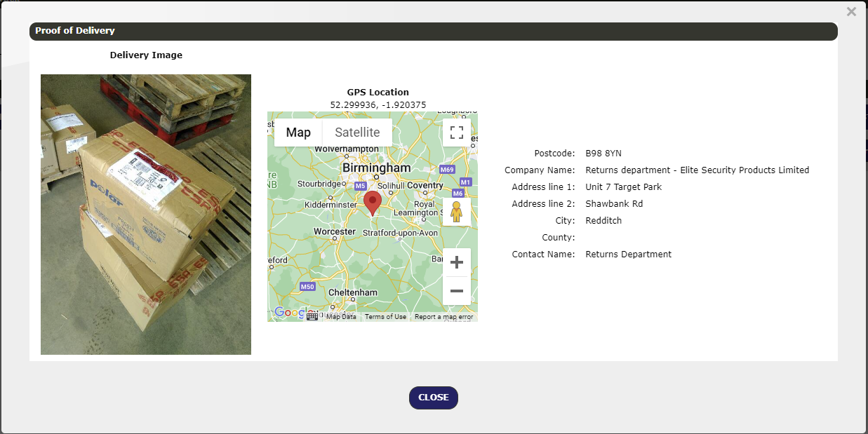Screen dimensions: 868x434
Task: Click the Cheltenham label on the map
Action: click(354, 292)
